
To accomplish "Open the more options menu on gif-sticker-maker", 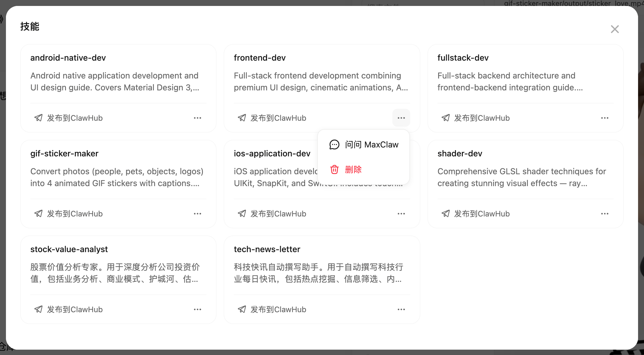I will coord(198,213).
